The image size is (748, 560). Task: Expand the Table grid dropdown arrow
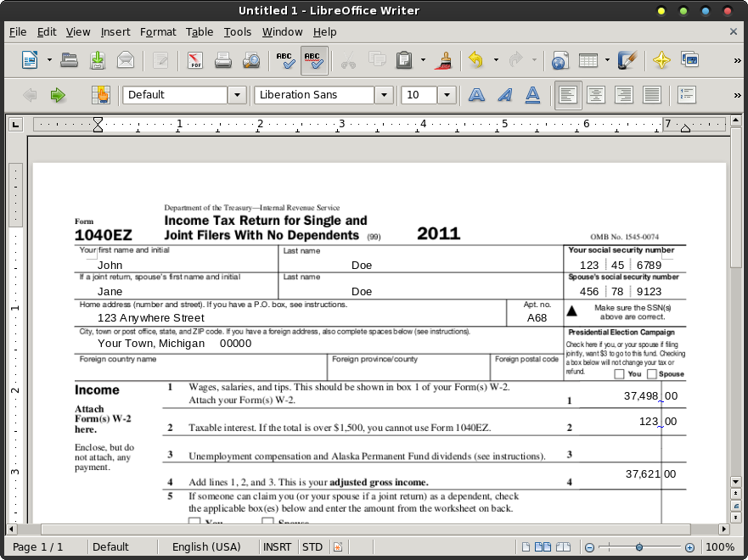[x=607, y=60]
